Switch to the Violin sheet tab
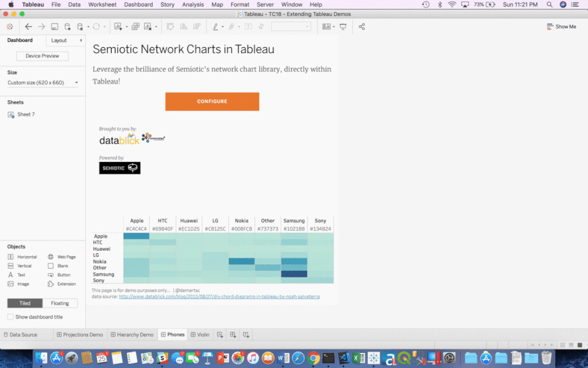This screenshot has height=368, width=588. (200, 334)
